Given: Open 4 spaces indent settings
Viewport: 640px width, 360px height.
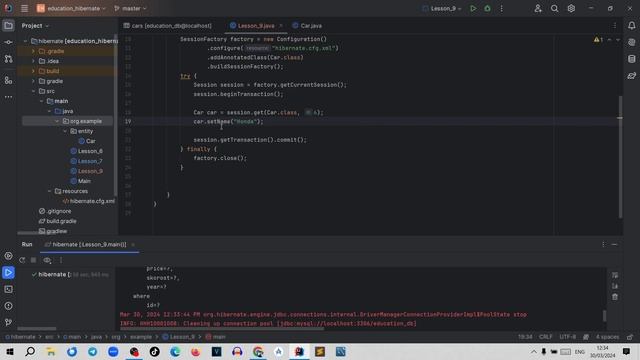Looking at the screenshot, I should [x=607, y=337].
